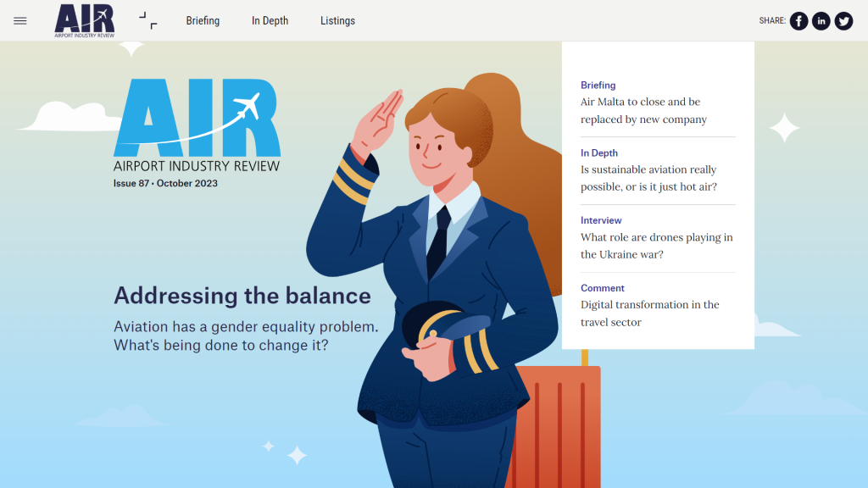Image resolution: width=868 pixels, height=488 pixels.
Task: Open the sustainable aviation article
Action: tap(648, 179)
